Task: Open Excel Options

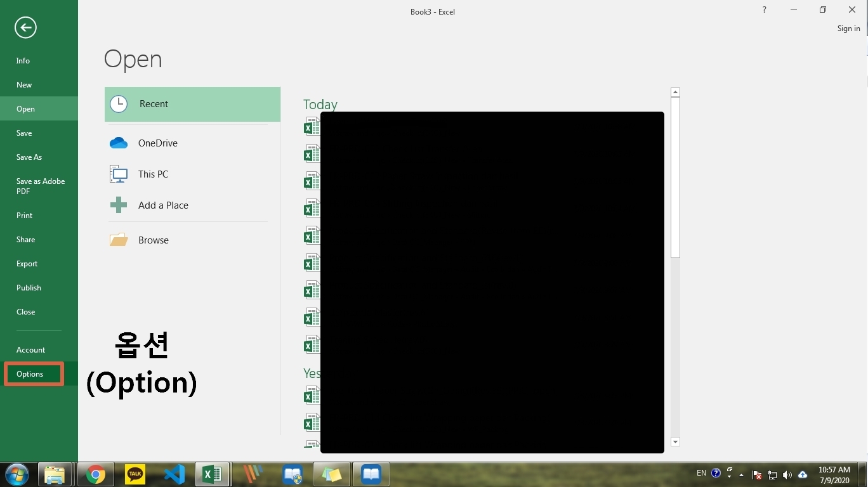Action: pos(39,374)
